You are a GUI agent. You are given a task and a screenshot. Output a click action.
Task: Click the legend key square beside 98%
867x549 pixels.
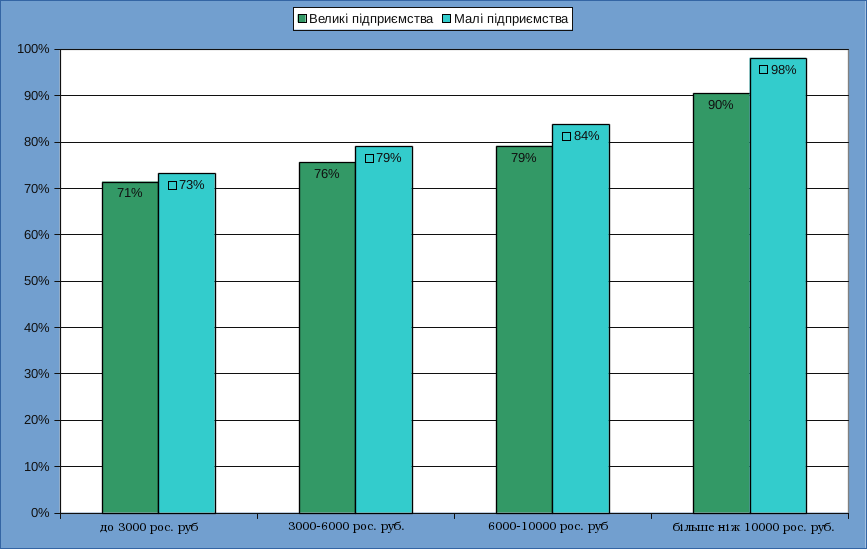[763, 70]
